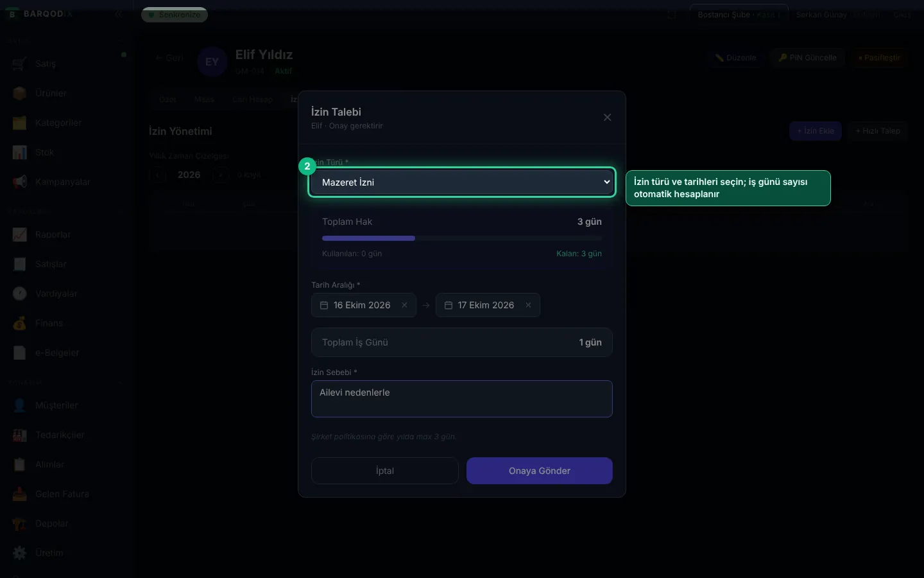Viewport: 924px width, 578px height.
Task: Clear the 17 Ekim 2026 end date
Action: coord(528,305)
